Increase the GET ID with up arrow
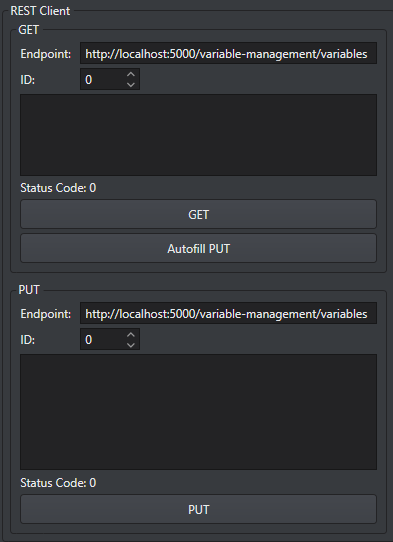The image size is (393, 542). pyautogui.click(x=131, y=74)
